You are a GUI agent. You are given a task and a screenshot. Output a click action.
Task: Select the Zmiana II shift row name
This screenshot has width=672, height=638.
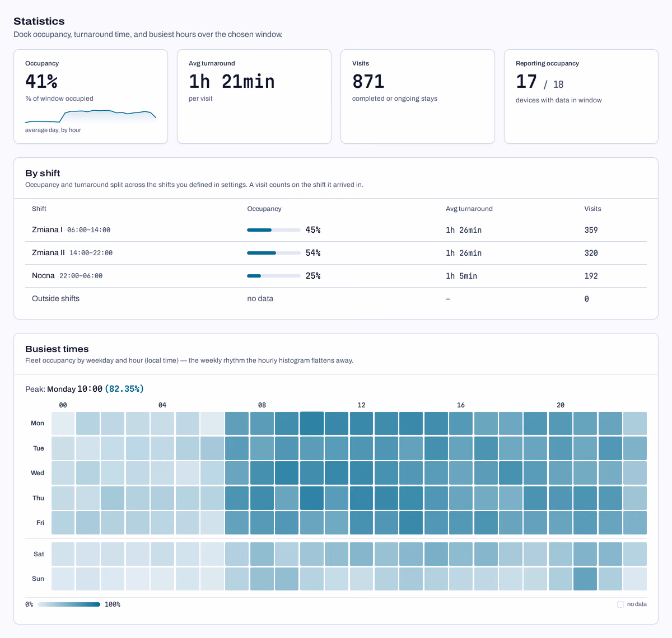[x=48, y=252]
